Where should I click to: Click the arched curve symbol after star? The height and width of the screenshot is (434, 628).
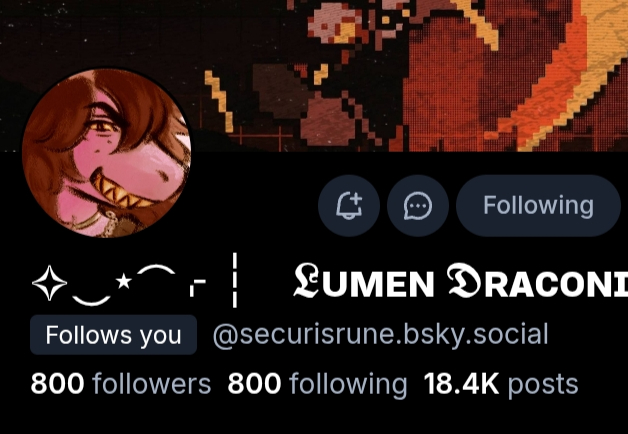coord(156,269)
